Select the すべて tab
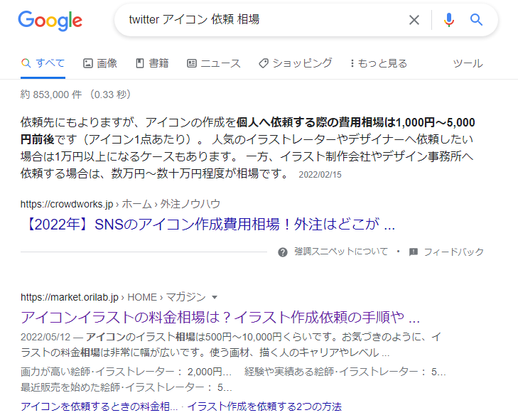 click(43, 63)
